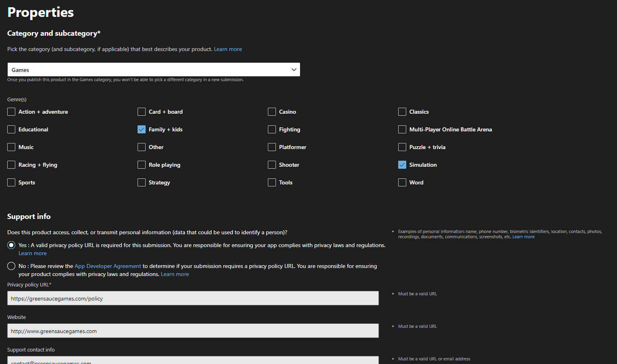Open the App Developer Agreement link

tap(107, 266)
